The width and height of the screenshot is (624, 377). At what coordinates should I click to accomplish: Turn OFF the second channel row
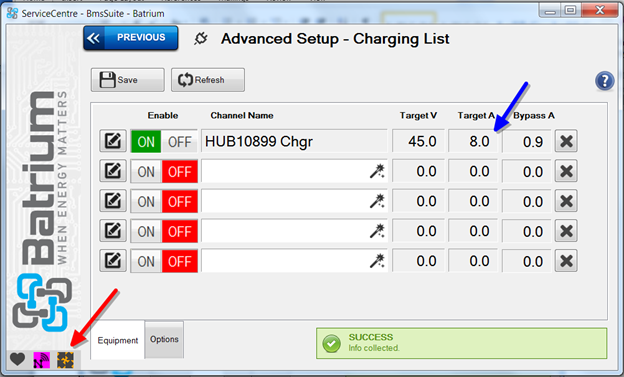(x=180, y=172)
